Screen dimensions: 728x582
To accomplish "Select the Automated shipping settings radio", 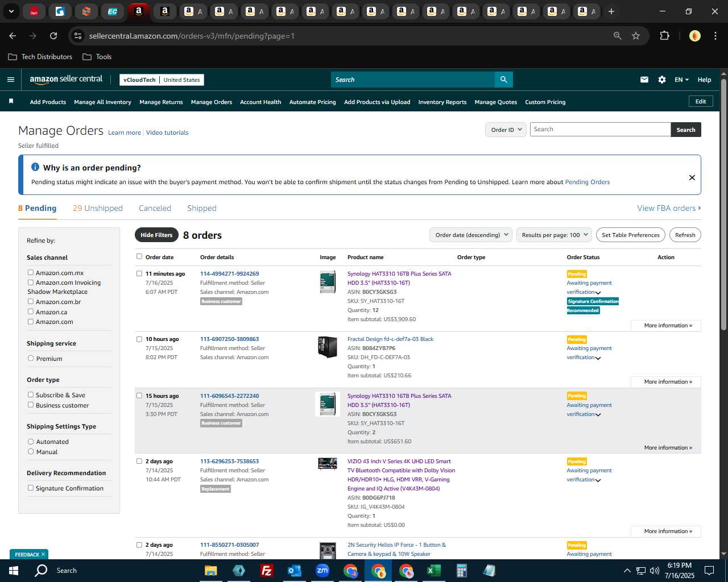I will pyautogui.click(x=31, y=441).
